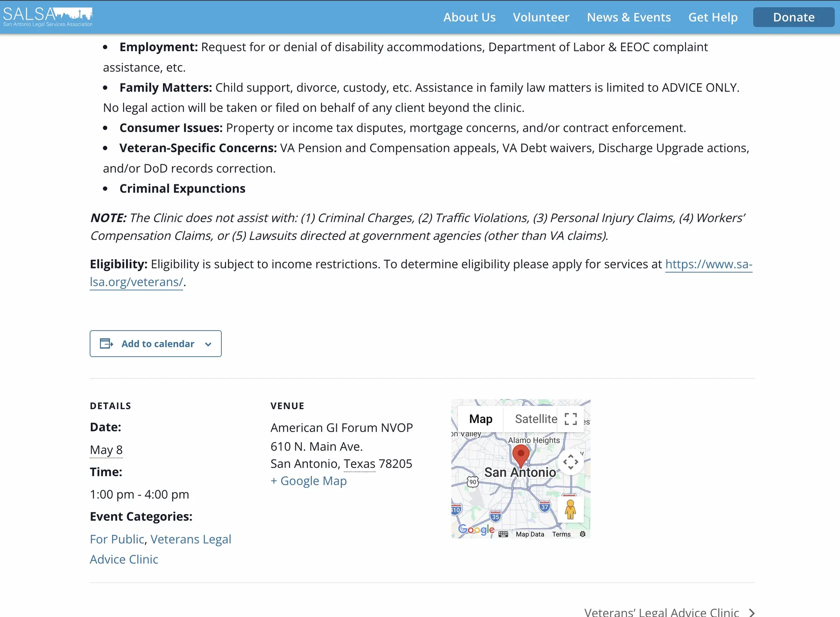The height and width of the screenshot is (617, 840).
Task: Click the 'Consumer Issues:' bold label
Action: coord(171,128)
